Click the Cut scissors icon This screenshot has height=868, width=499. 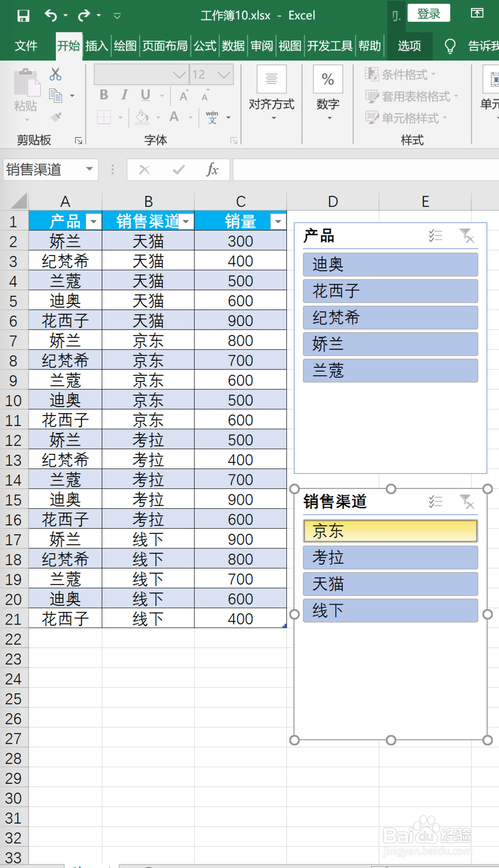click(x=55, y=75)
